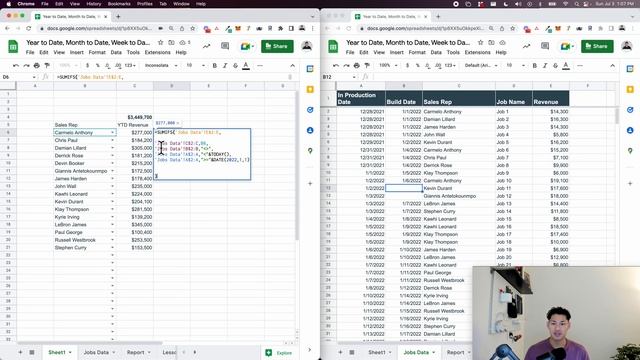Click Undo in the left window toolbar
640x360 pixels.
16,65
